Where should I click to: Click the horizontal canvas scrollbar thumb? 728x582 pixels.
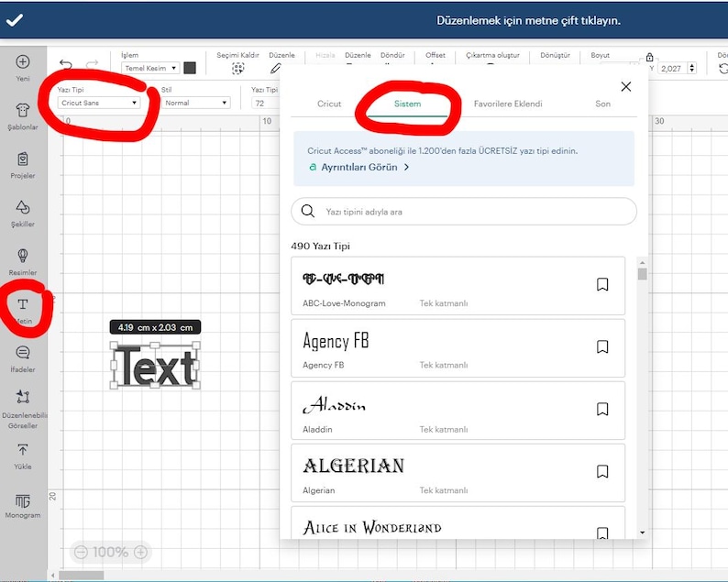pyautogui.click(x=82, y=576)
